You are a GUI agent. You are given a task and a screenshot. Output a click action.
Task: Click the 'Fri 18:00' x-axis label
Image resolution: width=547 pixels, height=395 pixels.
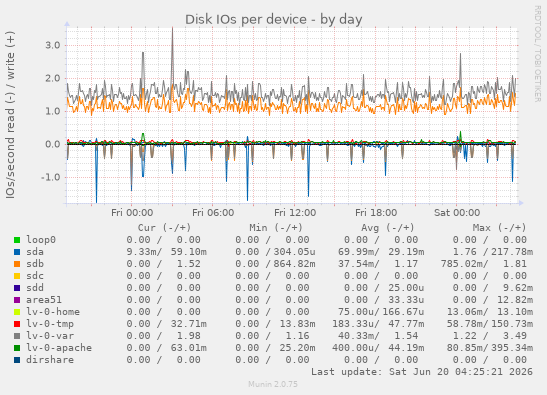(x=376, y=213)
